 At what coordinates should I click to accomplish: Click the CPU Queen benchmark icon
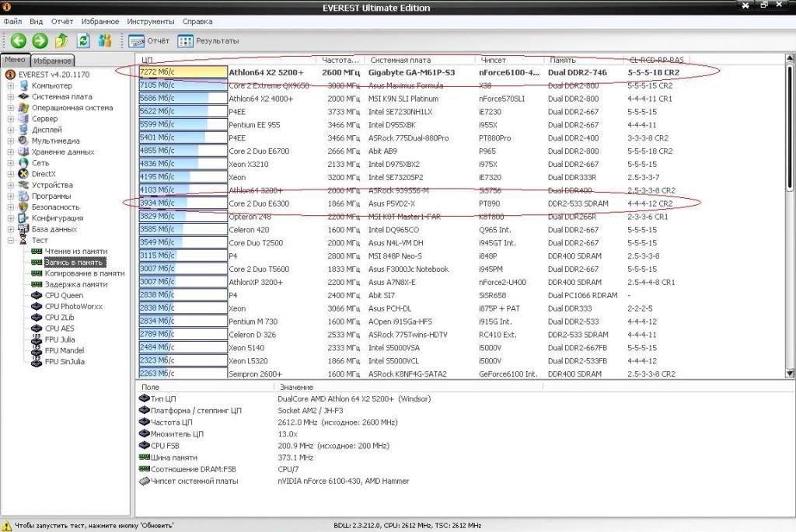(37, 295)
